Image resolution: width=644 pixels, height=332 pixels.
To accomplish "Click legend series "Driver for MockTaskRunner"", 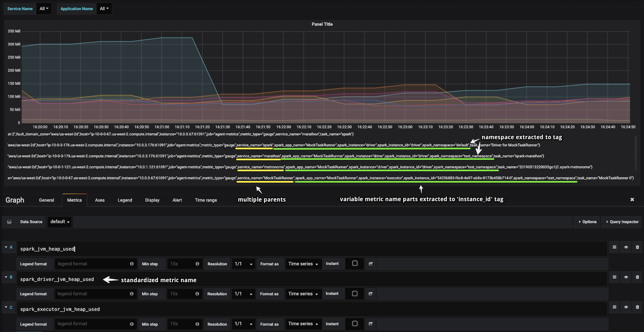I will pyautogui.click(x=274, y=145).
